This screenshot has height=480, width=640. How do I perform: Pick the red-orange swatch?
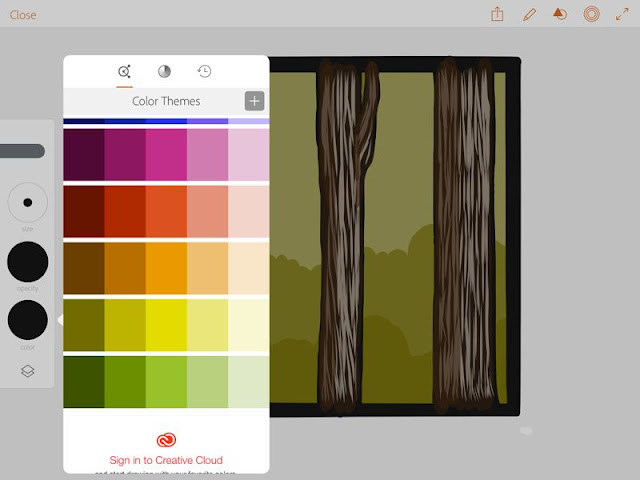[x=166, y=211]
